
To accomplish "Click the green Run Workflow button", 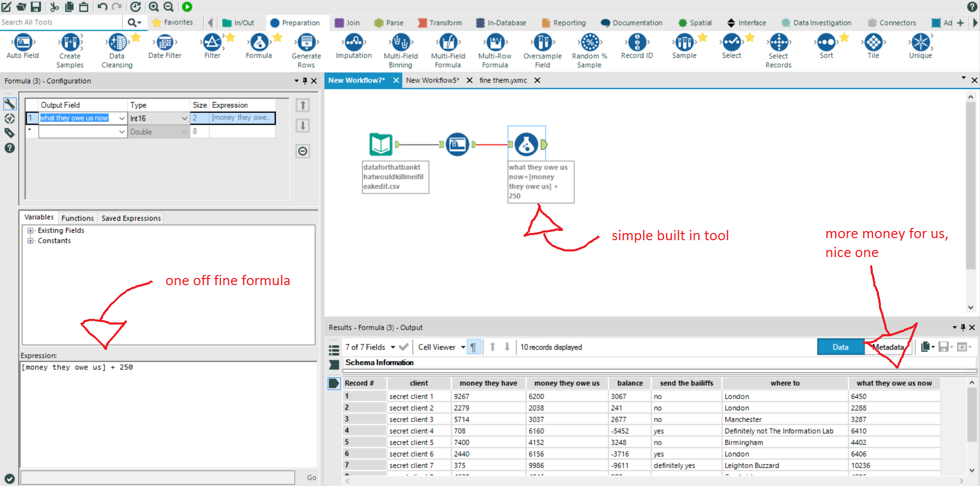I will pyautogui.click(x=187, y=7).
